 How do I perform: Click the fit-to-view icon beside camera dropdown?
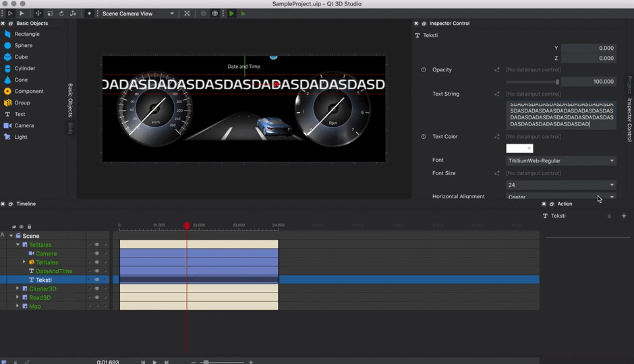tap(188, 13)
